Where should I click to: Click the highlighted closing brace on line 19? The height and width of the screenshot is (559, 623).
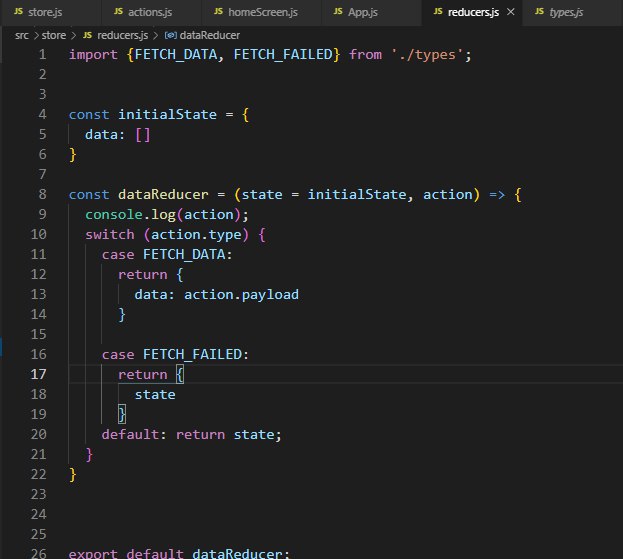[122, 414]
